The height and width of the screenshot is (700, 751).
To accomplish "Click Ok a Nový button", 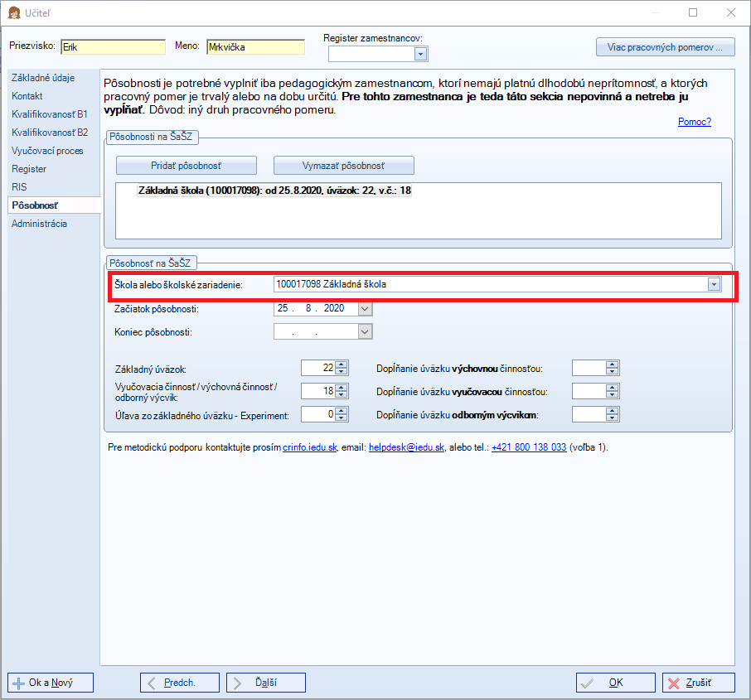I will (x=51, y=683).
